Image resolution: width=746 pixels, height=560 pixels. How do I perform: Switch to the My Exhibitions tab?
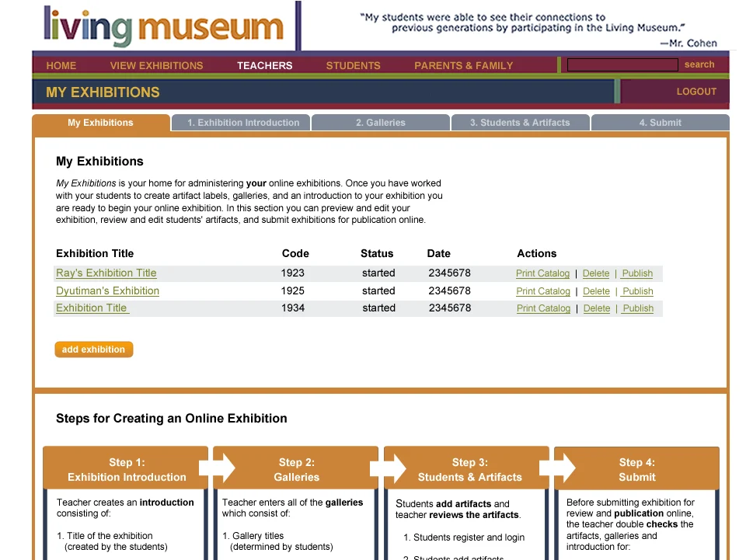(101, 123)
